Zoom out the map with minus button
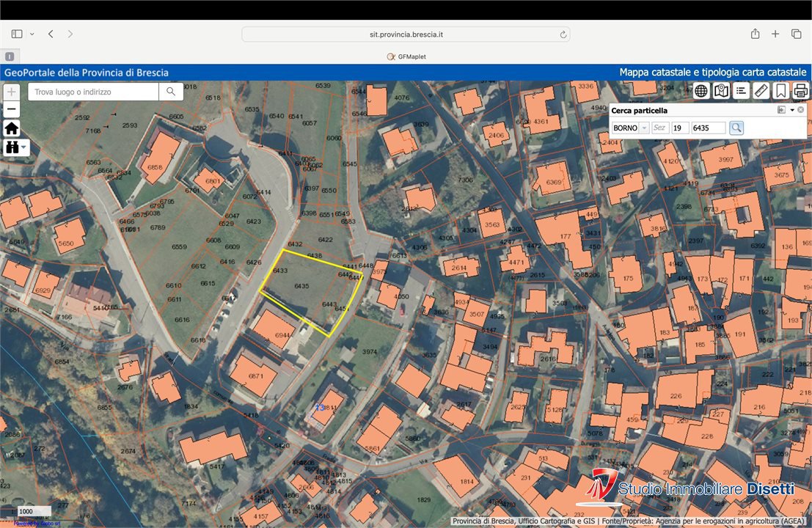812x528 pixels. [x=12, y=110]
